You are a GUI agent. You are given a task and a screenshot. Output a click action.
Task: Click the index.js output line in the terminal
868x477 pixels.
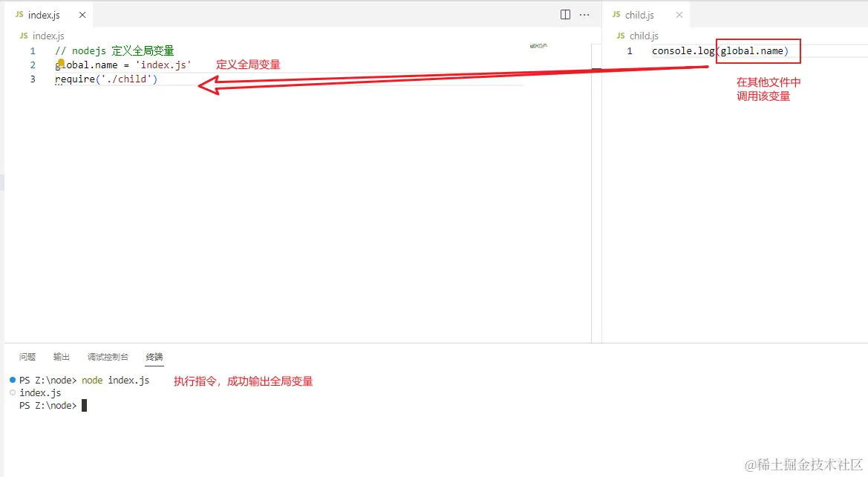pos(40,393)
